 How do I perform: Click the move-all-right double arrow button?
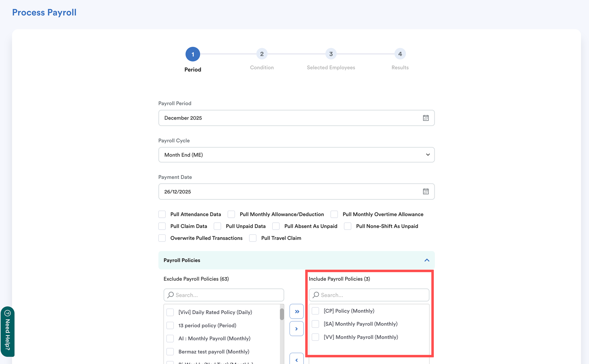click(x=297, y=312)
